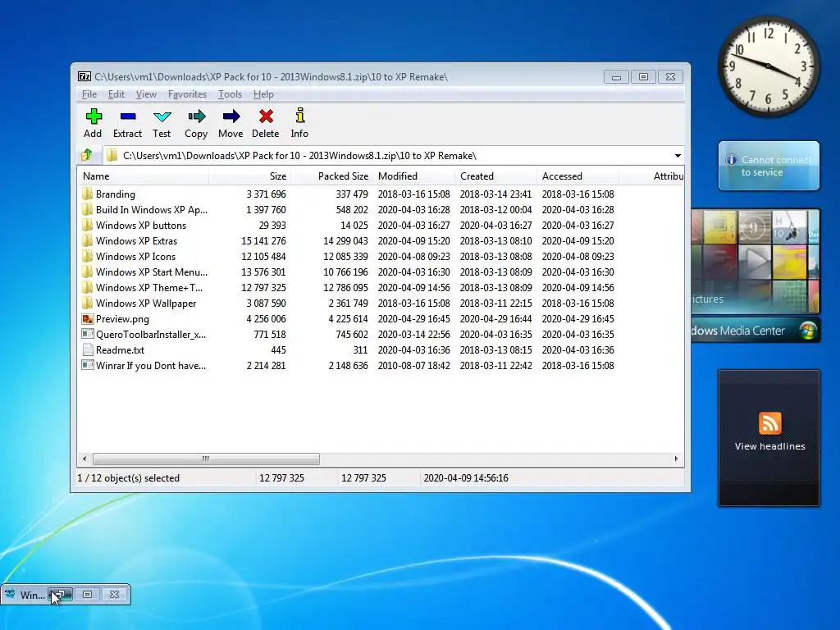
Task: Click created date 2018-03-14 23:41
Action: tap(495, 194)
